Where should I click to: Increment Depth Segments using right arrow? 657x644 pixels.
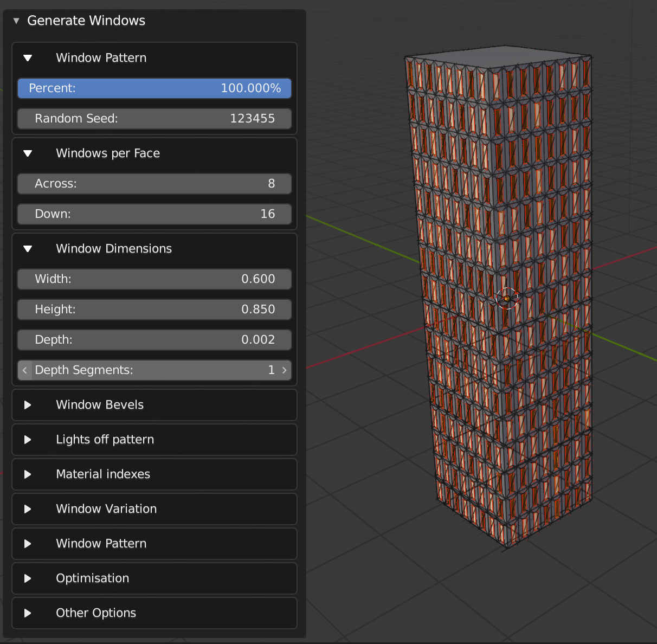(x=284, y=370)
